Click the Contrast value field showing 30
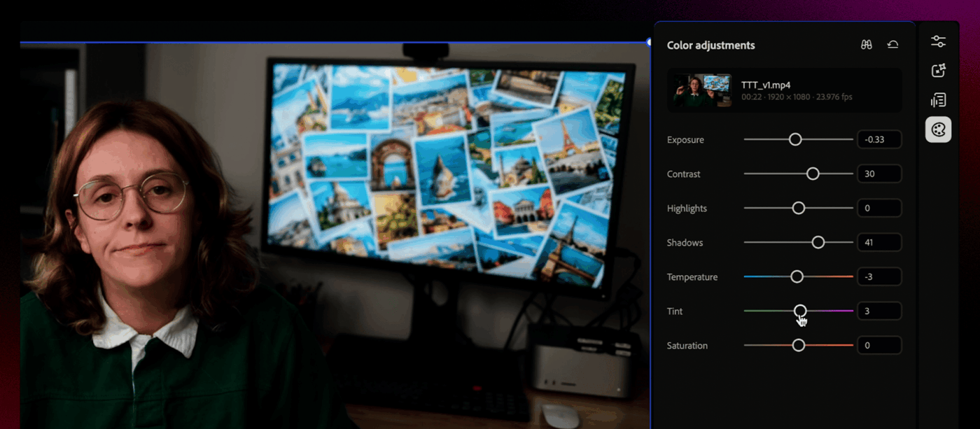The height and width of the screenshot is (429, 980). (879, 174)
